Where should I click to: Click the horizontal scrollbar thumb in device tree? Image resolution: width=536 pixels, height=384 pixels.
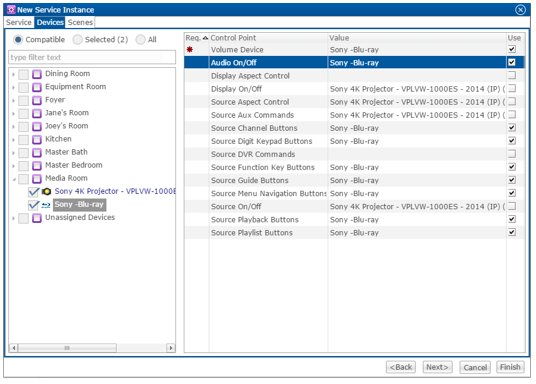pos(67,348)
